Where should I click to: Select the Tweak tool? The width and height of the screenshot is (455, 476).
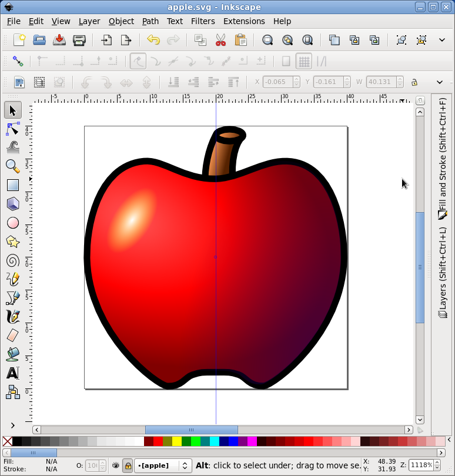[x=12, y=148]
